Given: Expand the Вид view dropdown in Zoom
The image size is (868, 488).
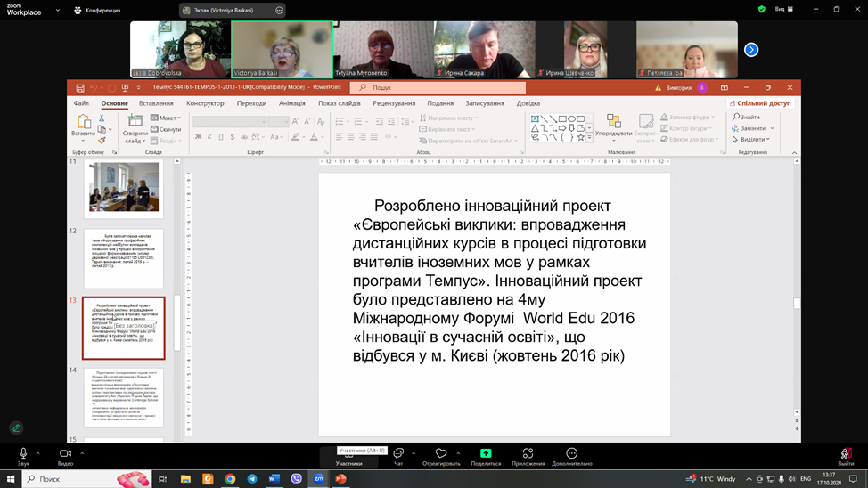Looking at the screenshot, I should click(x=783, y=9).
